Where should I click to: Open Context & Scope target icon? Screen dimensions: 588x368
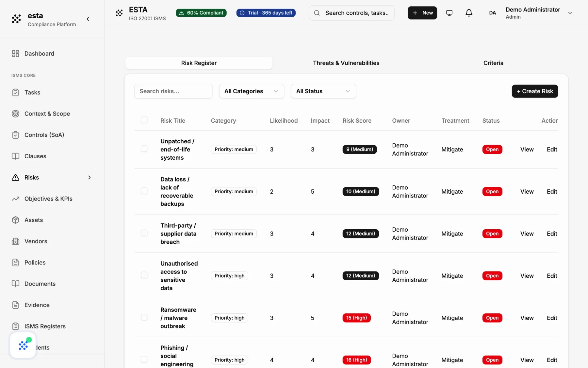tap(15, 114)
